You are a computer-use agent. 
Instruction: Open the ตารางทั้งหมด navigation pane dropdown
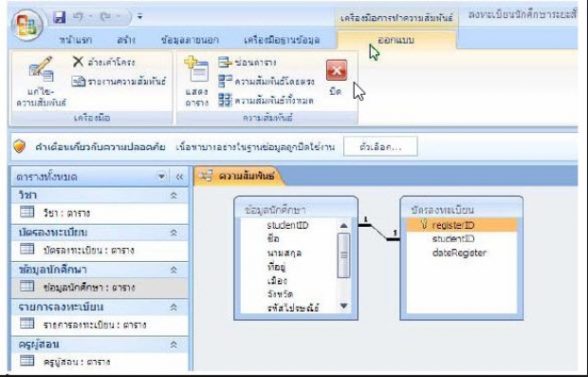161,177
